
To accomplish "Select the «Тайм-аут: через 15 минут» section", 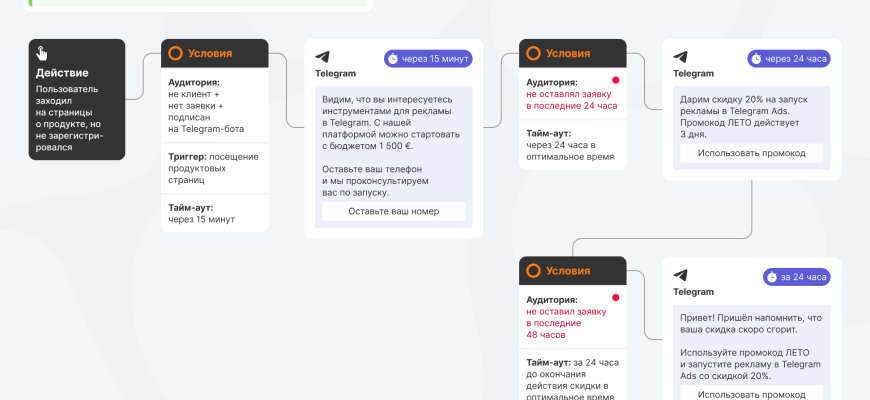I will [214, 213].
